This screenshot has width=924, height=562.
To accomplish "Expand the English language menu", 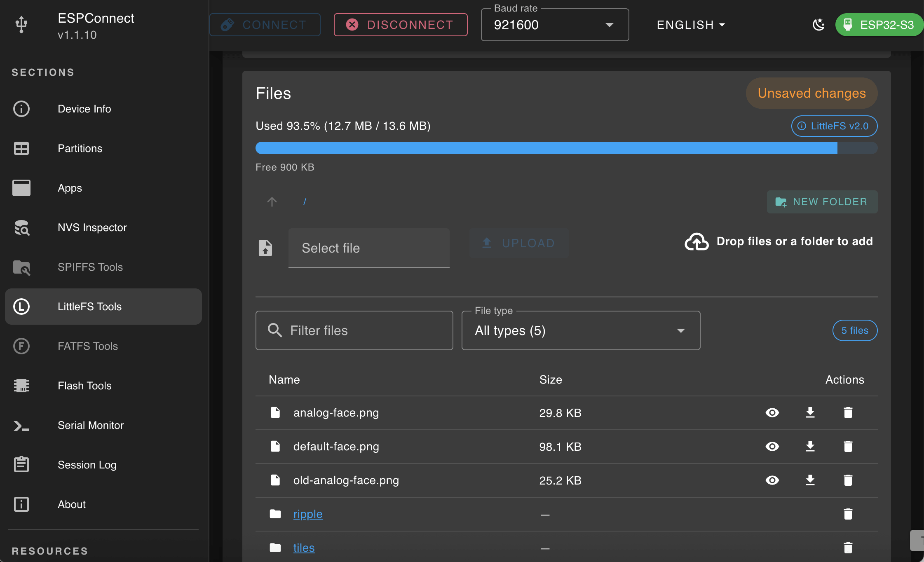I will [x=691, y=25].
